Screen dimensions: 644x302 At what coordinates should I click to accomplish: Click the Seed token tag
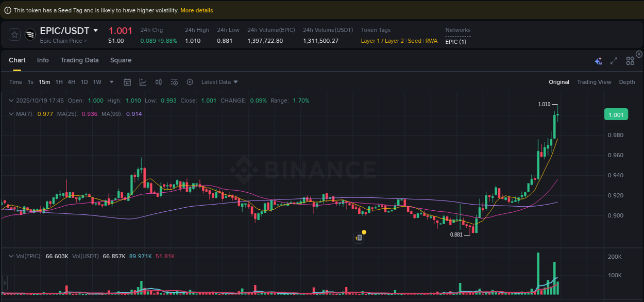(415, 41)
